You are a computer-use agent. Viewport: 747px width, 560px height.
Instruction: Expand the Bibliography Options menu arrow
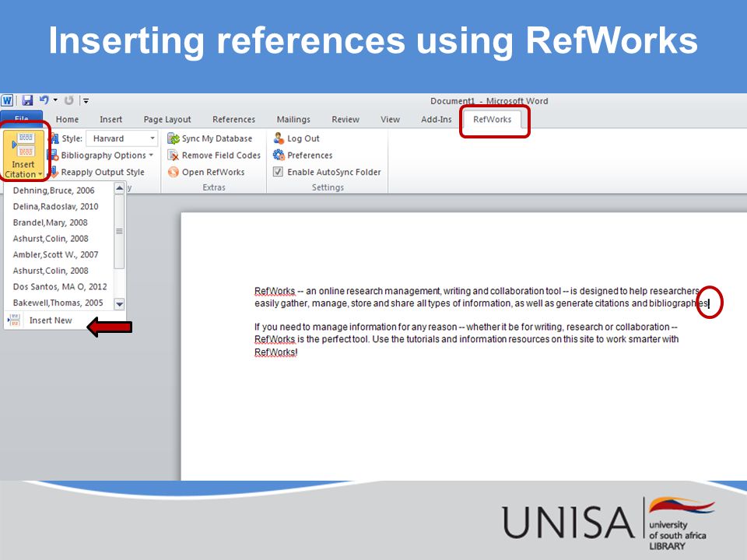151,156
